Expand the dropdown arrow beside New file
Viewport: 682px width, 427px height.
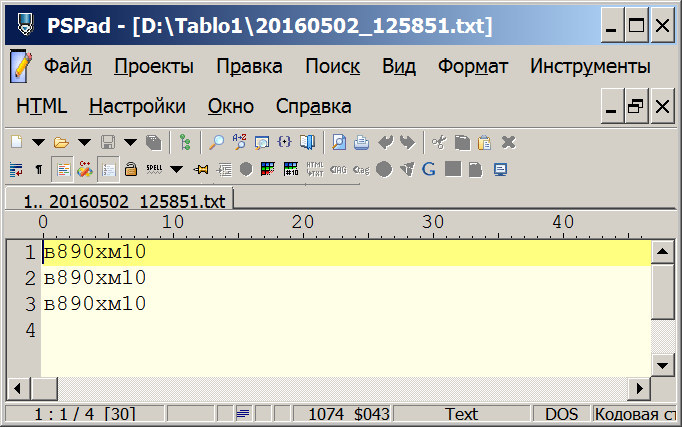[x=38, y=142]
